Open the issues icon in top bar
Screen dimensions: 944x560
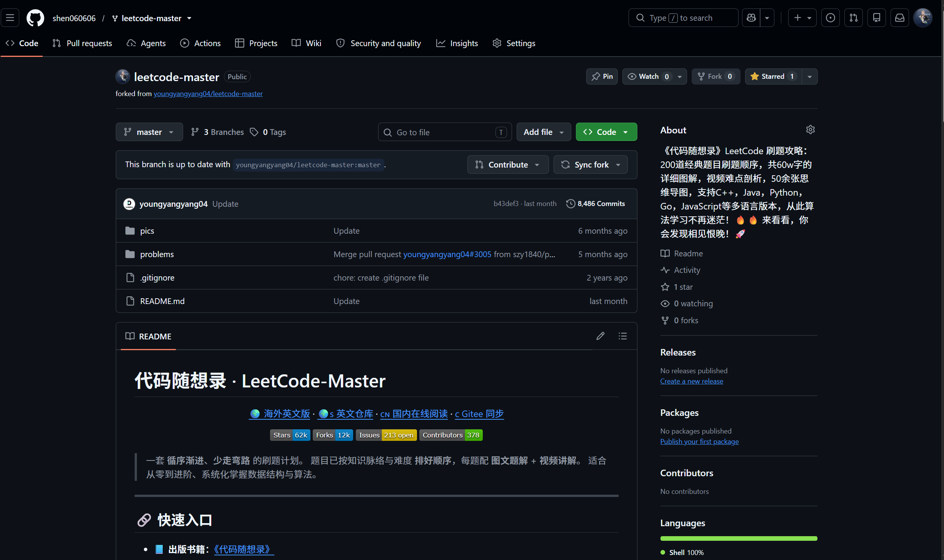click(830, 18)
